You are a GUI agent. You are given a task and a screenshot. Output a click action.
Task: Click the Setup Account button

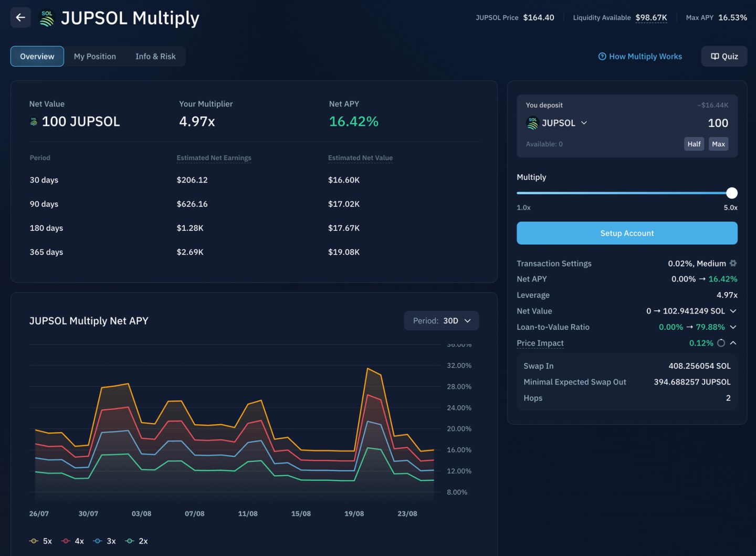point(627,233)
